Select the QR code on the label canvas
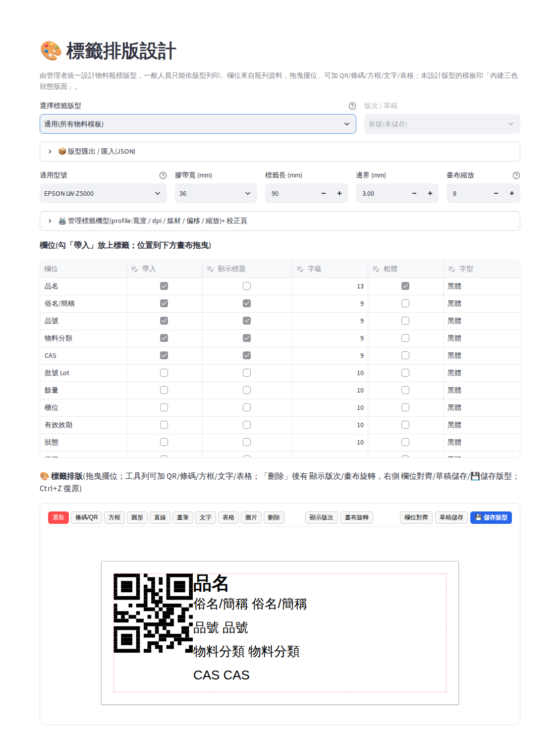 (x=153, y=613)
